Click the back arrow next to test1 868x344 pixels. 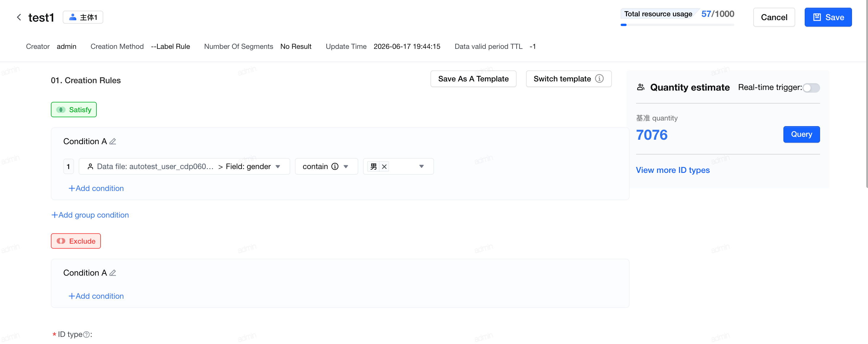point(19,17)
